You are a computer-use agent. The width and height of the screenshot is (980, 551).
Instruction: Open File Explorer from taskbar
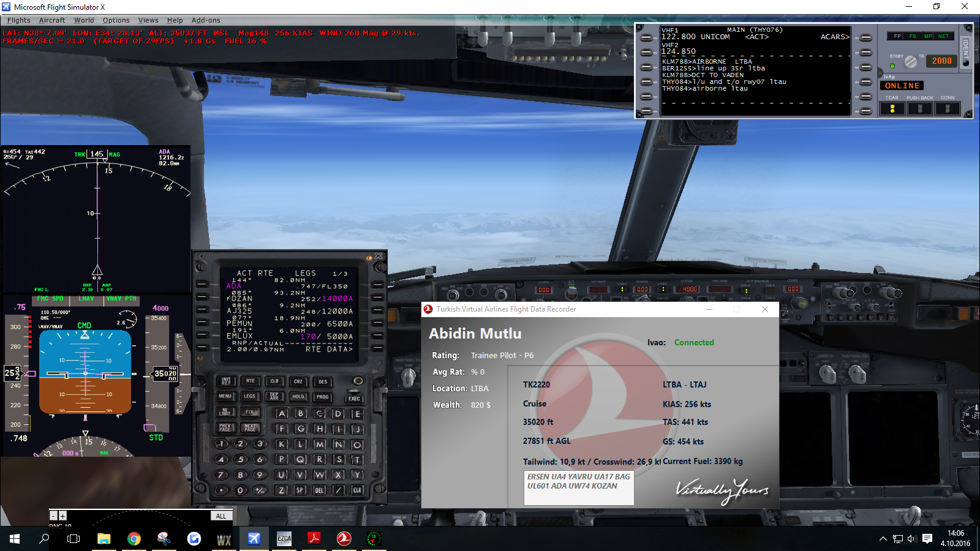pos(104,539)
